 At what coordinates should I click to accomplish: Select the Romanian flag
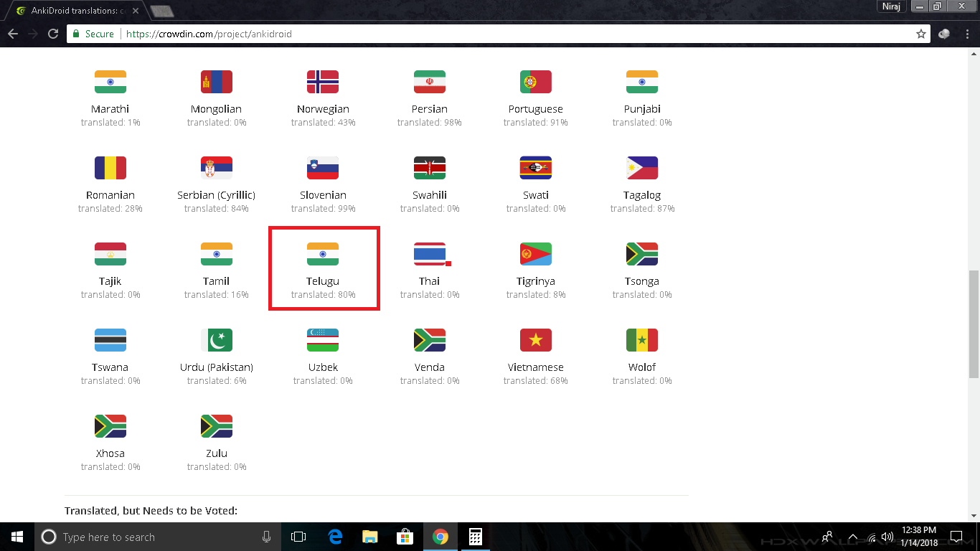pos(110,168)
